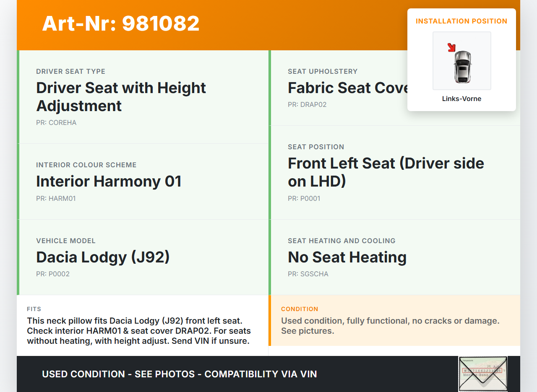Image resolution: width=537 pixels, height=392 pixels.
Task: Click the Front Left Seat position value
Action: click(386, 172)
